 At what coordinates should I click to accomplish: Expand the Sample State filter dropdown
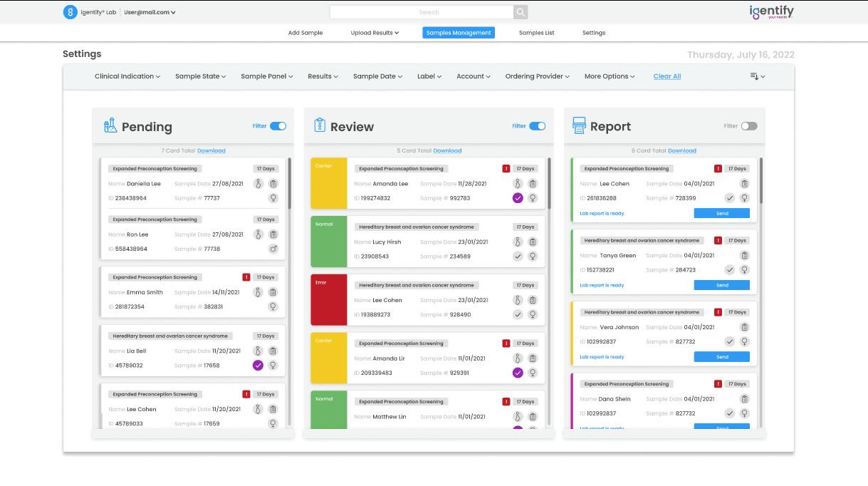200,76
